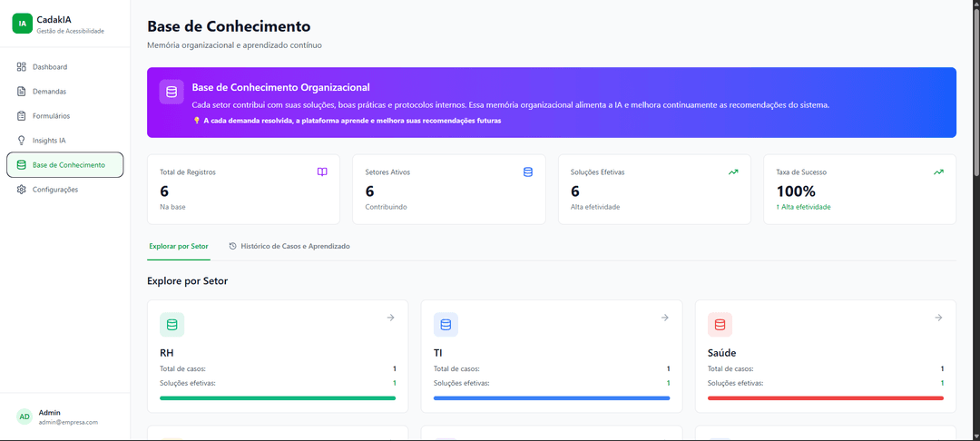Click database icon in purple banner
This screenshot has height=441, width=980.
(x=171, y=92)
